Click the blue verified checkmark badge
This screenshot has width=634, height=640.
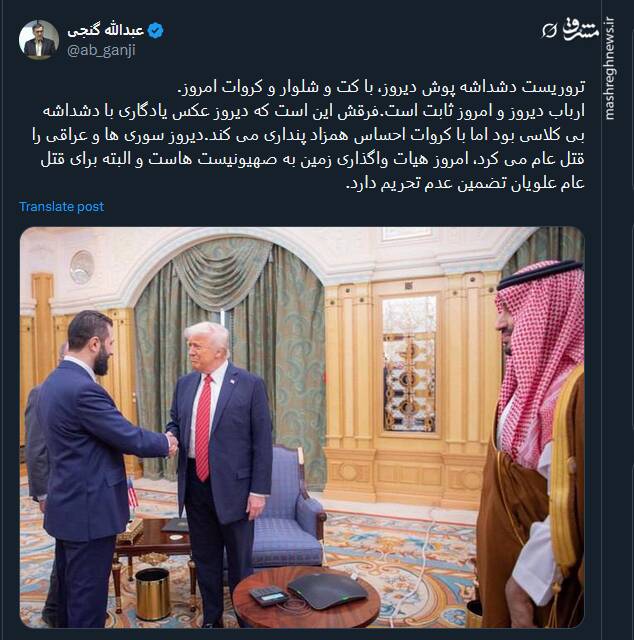tap(156, 31)
